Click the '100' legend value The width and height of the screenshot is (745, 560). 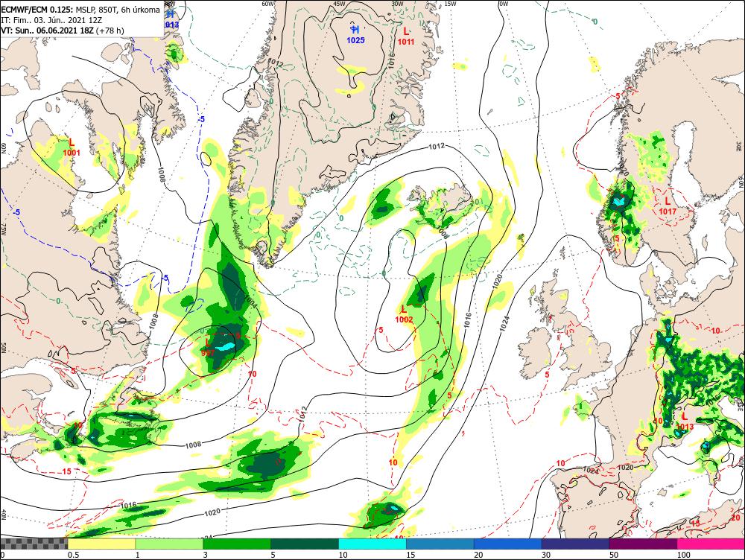683,555
